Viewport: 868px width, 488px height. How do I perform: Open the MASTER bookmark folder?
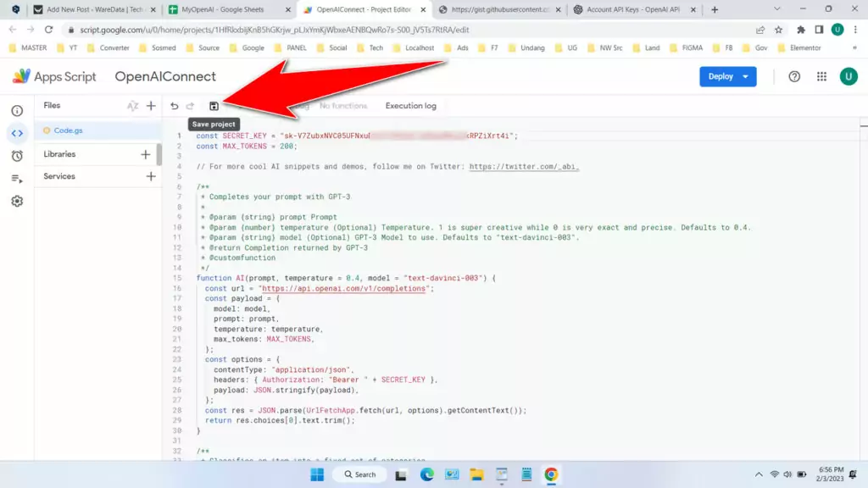pyautogui.click(x=28, y=48)
